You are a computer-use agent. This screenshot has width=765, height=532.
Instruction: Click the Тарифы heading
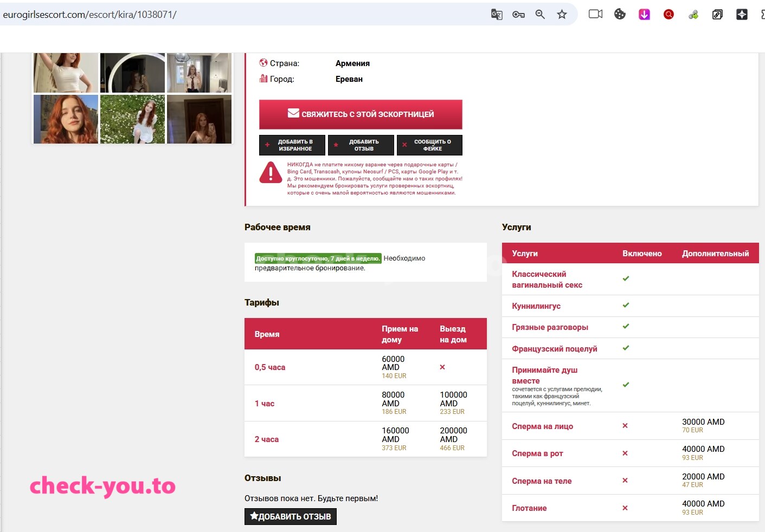(x=262, y=302)
